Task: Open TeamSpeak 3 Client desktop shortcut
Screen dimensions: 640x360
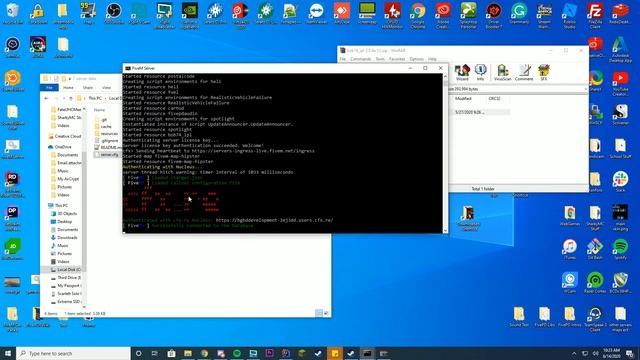Action: tap(595, 319)
